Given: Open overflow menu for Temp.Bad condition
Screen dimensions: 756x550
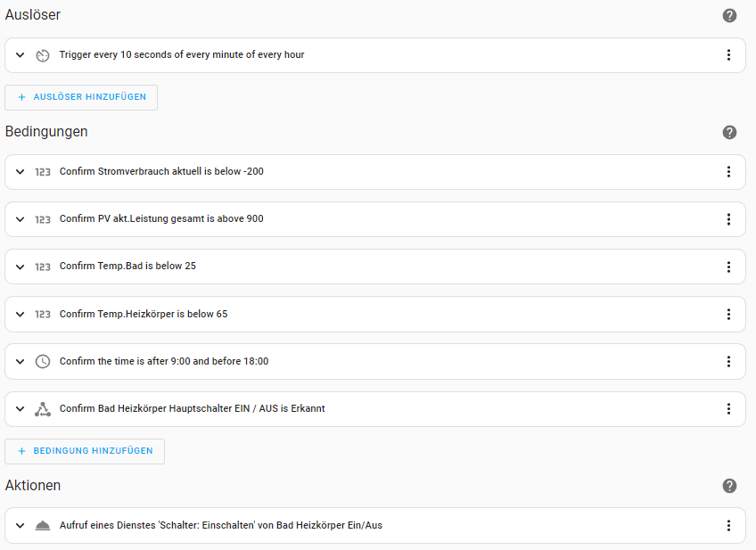Looking at the screenshot, I should click(x=728, y=267).
